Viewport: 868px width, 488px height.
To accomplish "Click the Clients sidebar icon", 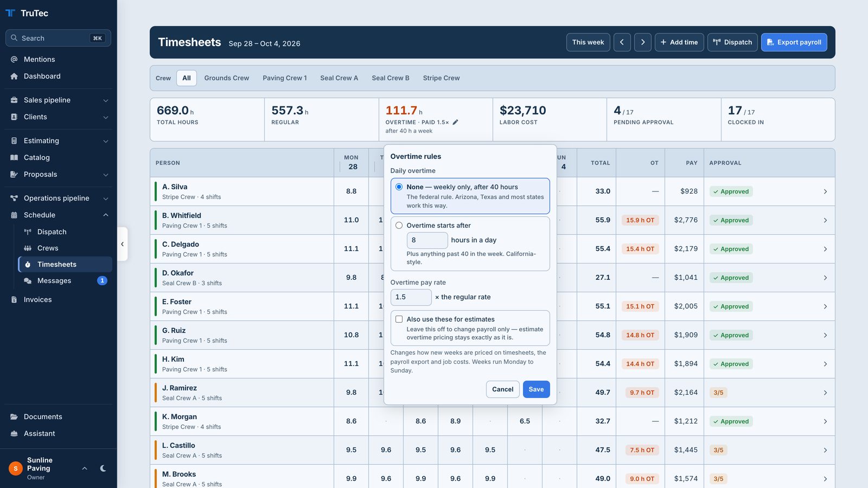I will coord(14,117).
